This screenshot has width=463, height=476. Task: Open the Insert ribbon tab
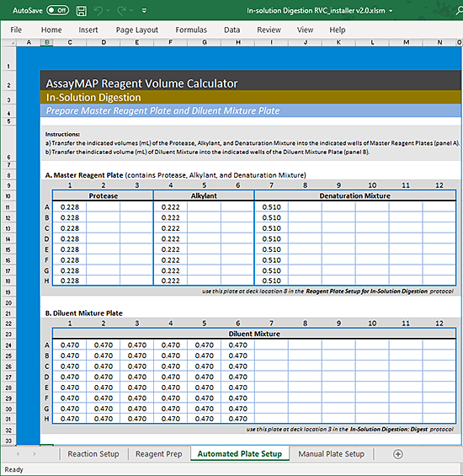(x=88, y=29)
